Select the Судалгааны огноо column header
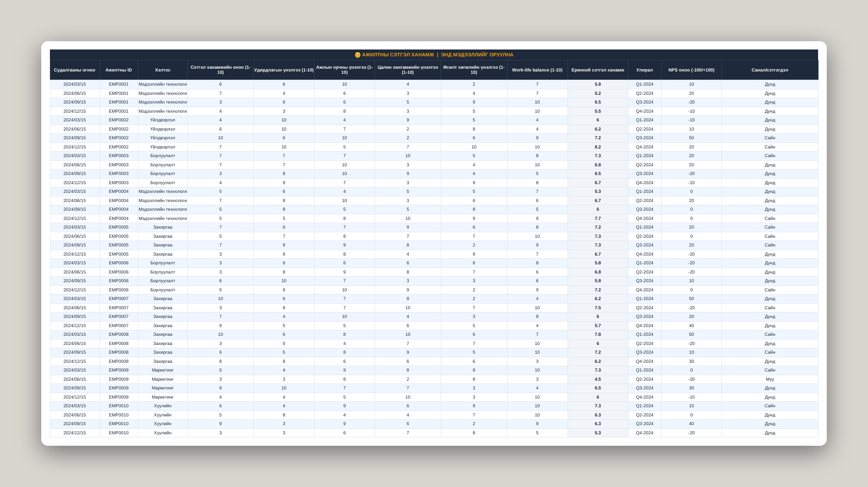 click(75, 70)
